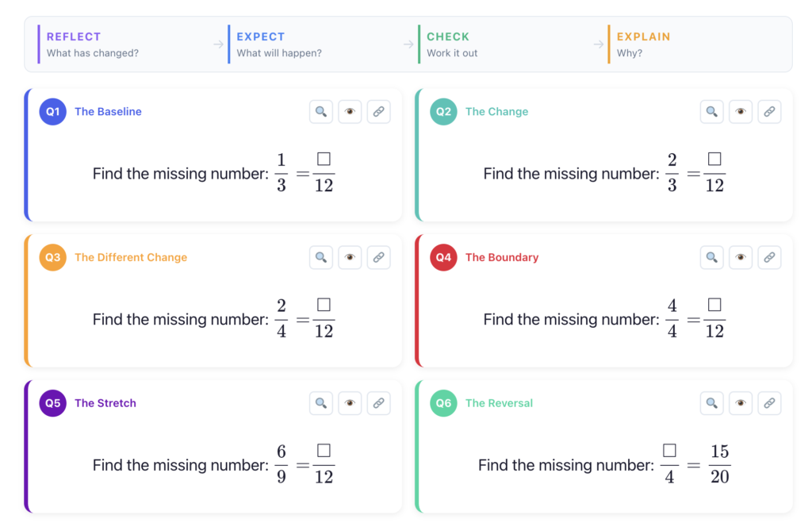Click the link icon on Q6 card
This screenshot has height=523, width=812.
pyautogui.click(x=769, y=403)
